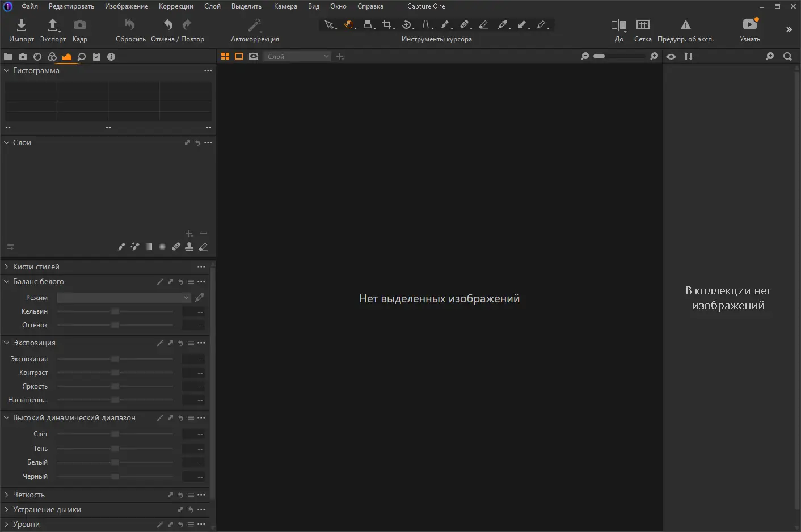Expand the Четкость panel
Screen dimensions: 801x532
(x=7, y=495)
